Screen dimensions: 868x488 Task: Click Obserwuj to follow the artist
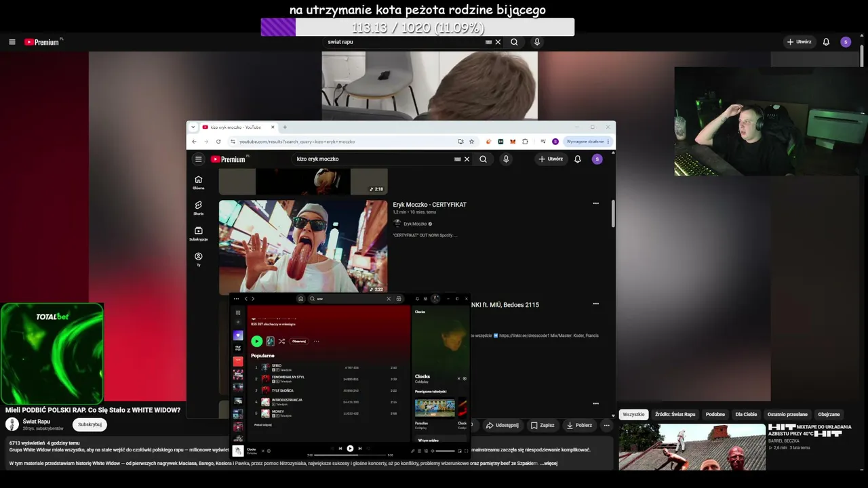(299, 342)
